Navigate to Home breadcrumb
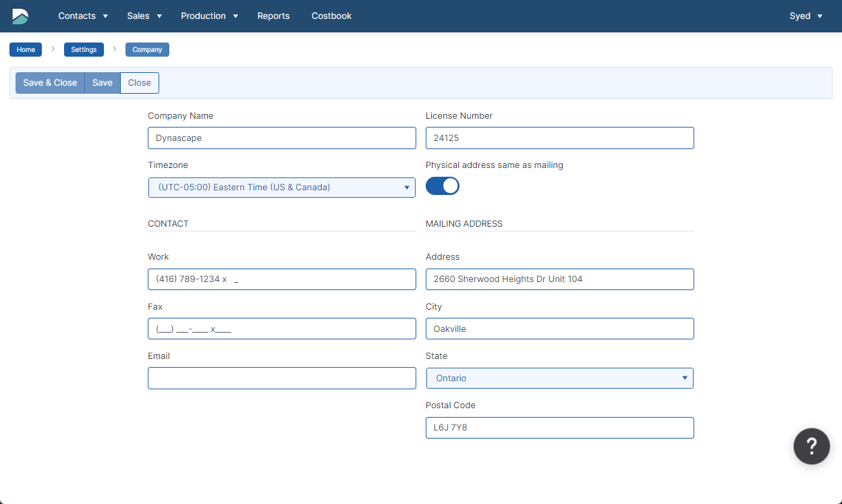This screenshot has height=504, width=842. tap(26, 50)
